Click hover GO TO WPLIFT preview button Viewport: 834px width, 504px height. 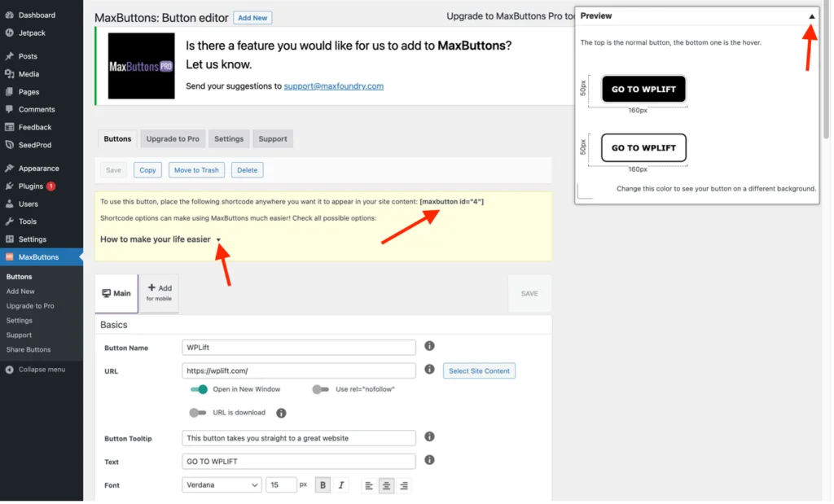point(643,148)
